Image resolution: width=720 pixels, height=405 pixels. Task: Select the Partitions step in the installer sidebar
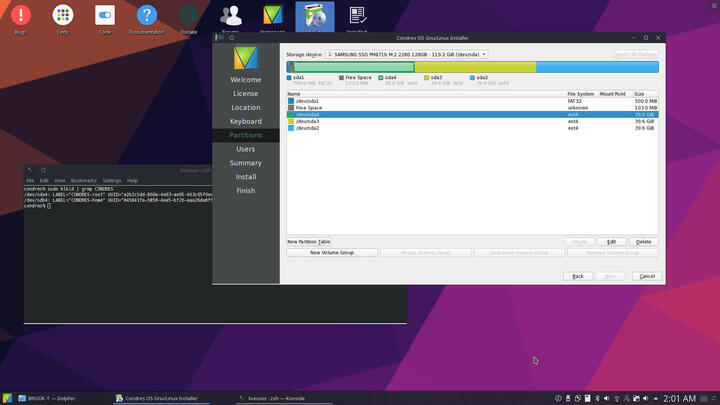[x=246, y=135]
